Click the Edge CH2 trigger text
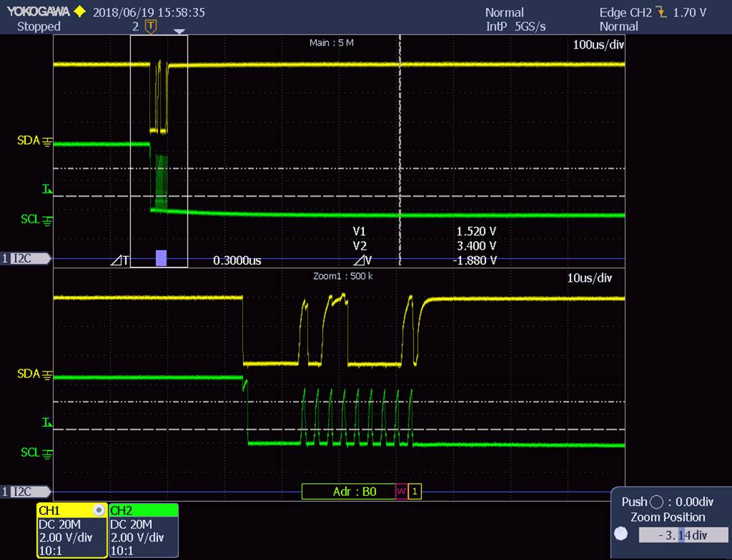This screenshot has height=560, width=732. 625,13
